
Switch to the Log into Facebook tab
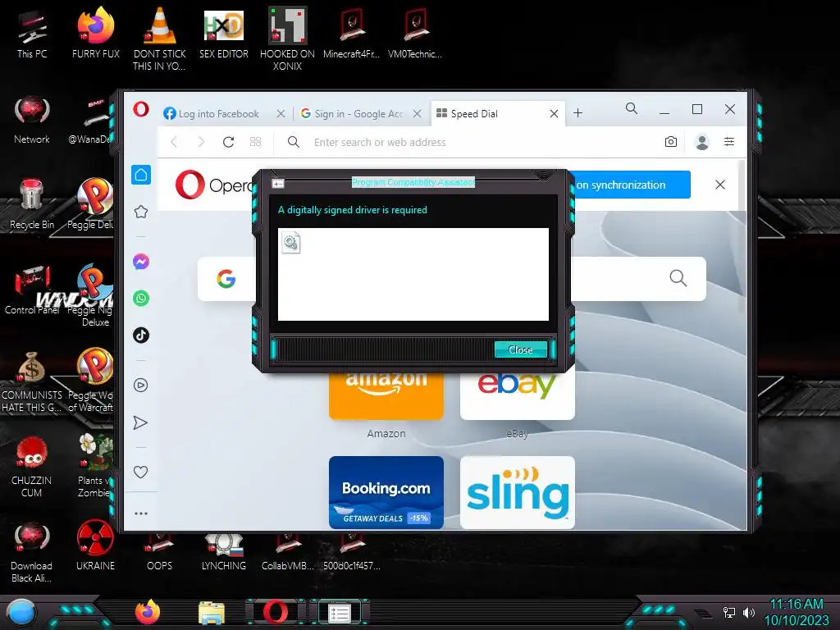pos(217,113)
